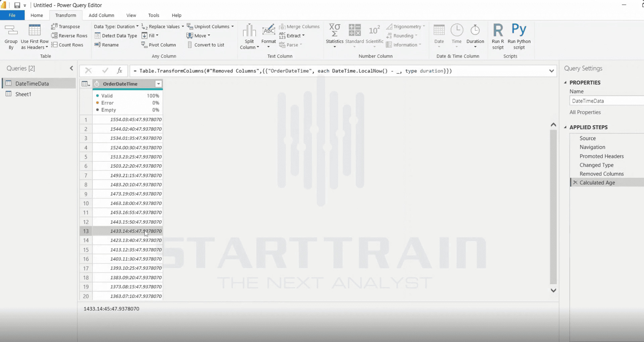Image resolution: width=644 pixels, height=342 pixels.
Task: Click the fx formula icon
Action: pos(119,70)
